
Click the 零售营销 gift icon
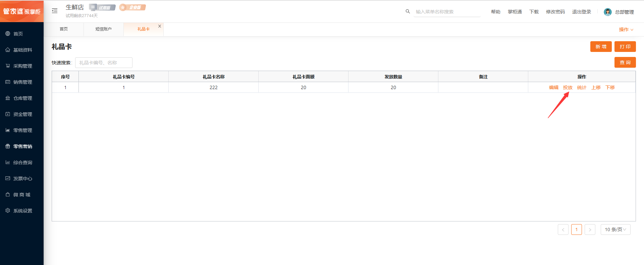(x=8, y=146)
